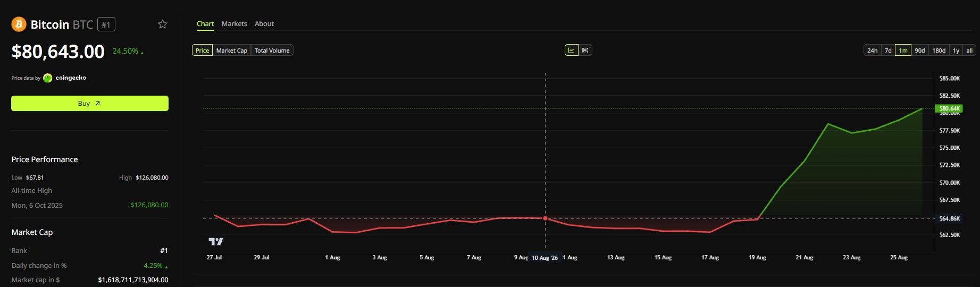
Task: Click the Market Cap section heading
Action: point(32,232)
